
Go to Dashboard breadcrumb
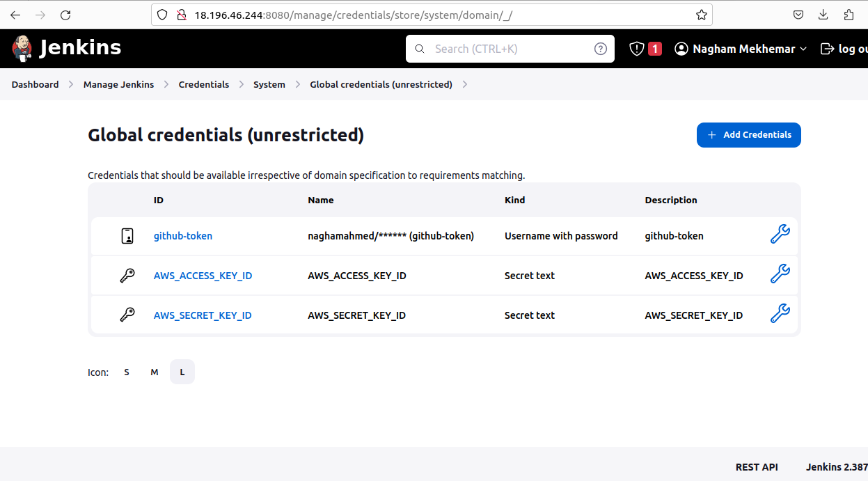coord(35,84)
